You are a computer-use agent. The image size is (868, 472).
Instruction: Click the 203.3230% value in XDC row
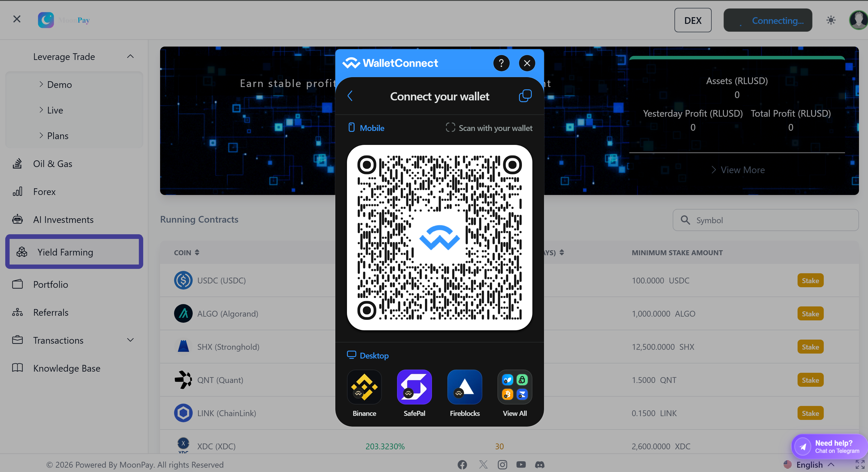[x=385, y=446]
